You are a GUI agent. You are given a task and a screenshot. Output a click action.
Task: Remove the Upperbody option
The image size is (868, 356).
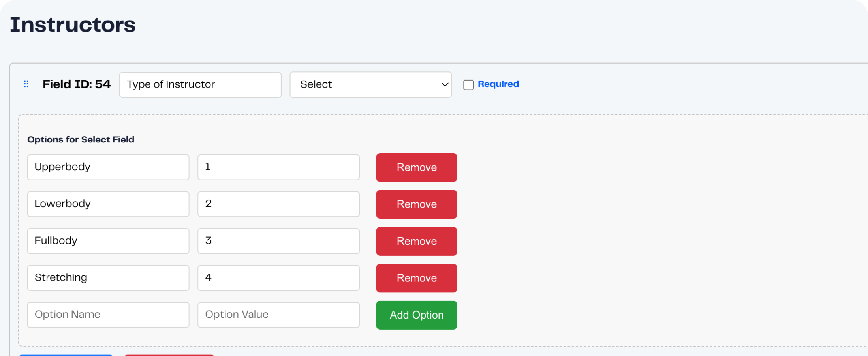tap(416, 167)
